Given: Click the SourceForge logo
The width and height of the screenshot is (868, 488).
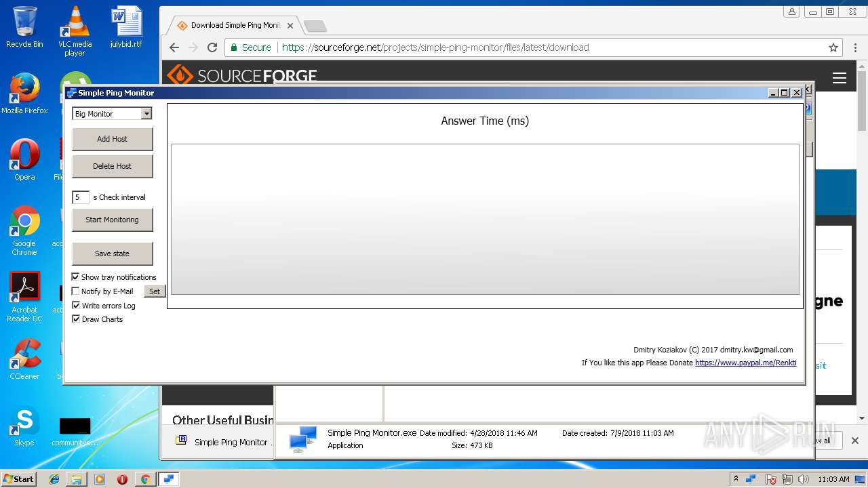Looking at the screenshot, I should 242,76.
